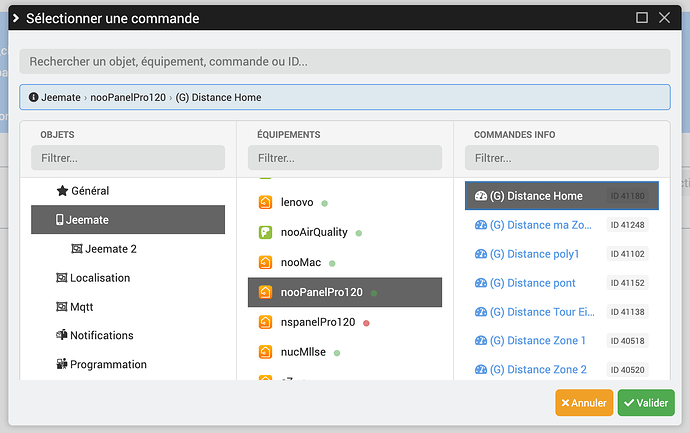Click Jeemate in the breadcrumb path
The width and height of the screenshot is (690, 433).
click(61, 97)
